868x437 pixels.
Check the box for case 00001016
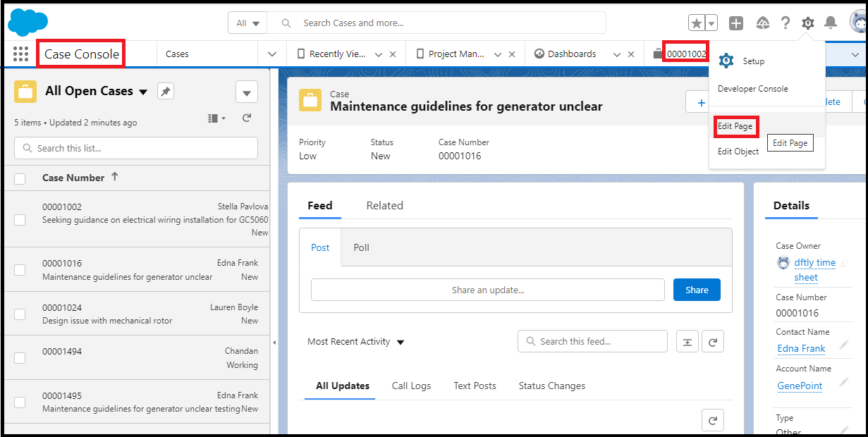coord(20,270)
